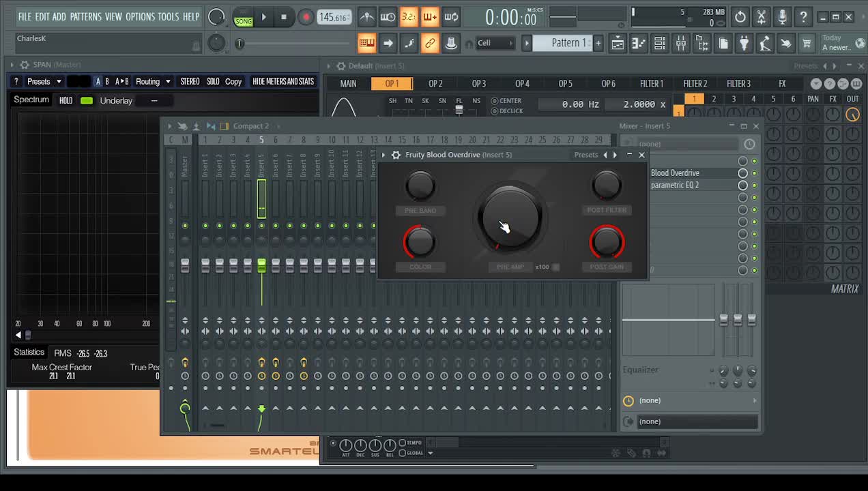Enable the DECLICK option in Sytrus

pyautogui.click(x=507, y=110)
